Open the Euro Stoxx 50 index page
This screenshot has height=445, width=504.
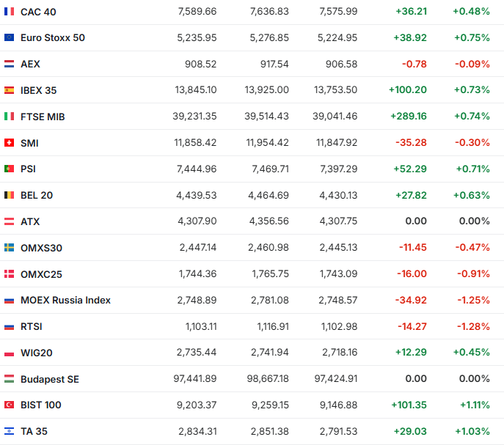coord(53,37)
